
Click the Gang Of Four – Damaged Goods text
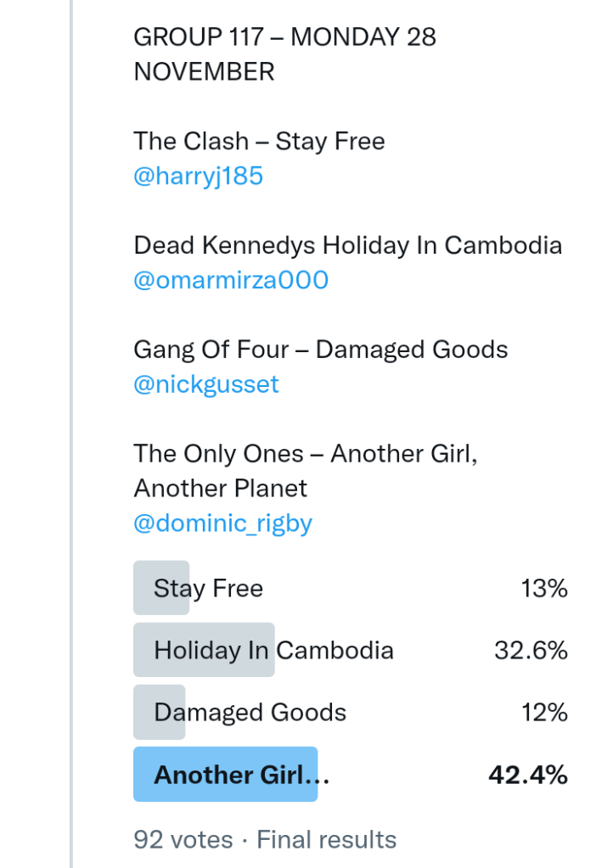(320, 350)
